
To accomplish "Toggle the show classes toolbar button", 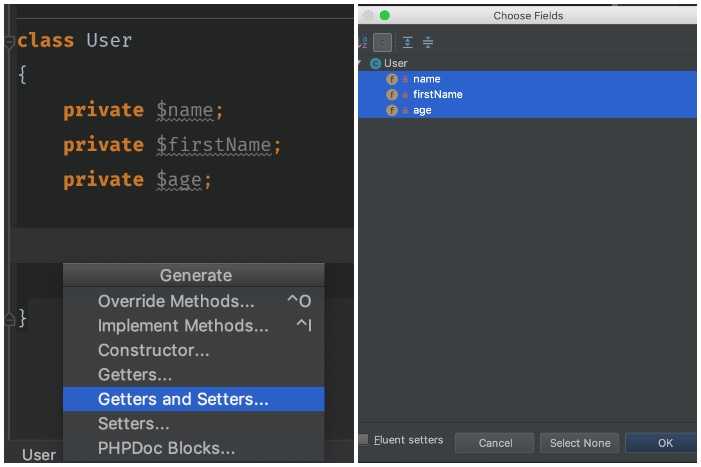I will click(x=382, y=42).
